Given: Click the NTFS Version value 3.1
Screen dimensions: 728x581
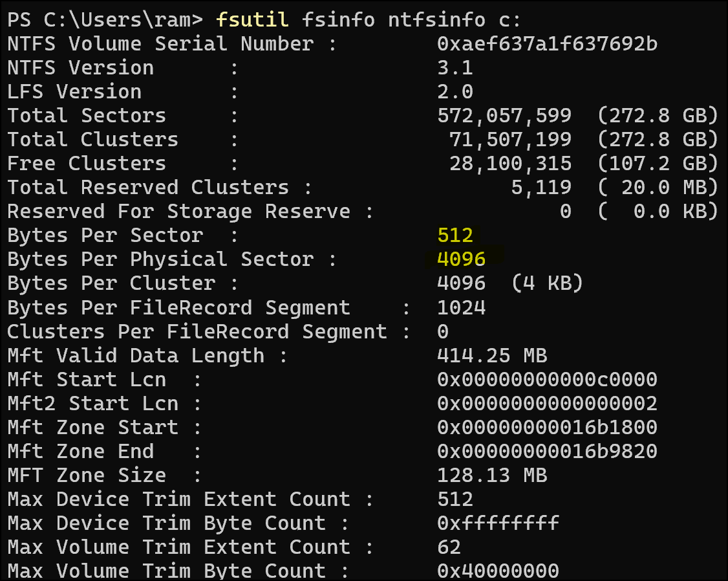Looking at the screenshot, I should pos(455,67).
